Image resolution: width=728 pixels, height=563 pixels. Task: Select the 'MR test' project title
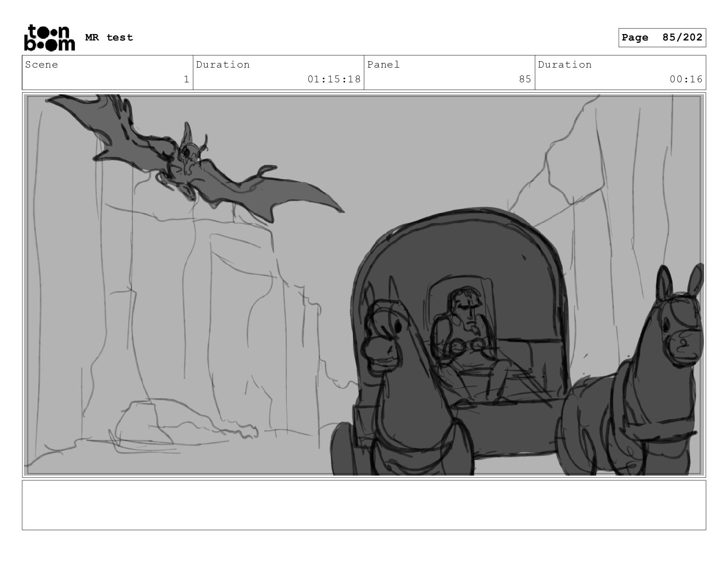point(109,38)
